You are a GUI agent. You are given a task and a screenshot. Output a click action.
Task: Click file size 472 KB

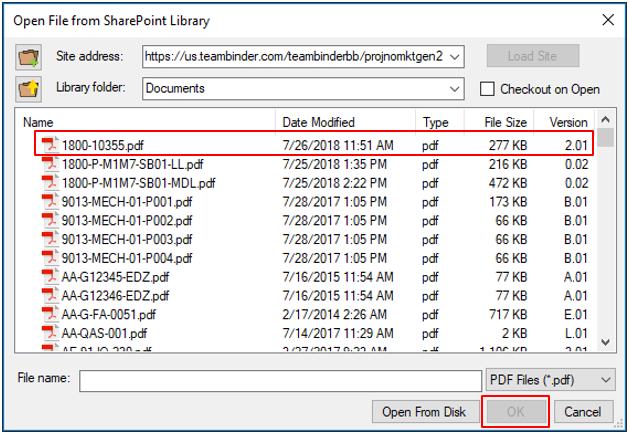tap(508, 183)
